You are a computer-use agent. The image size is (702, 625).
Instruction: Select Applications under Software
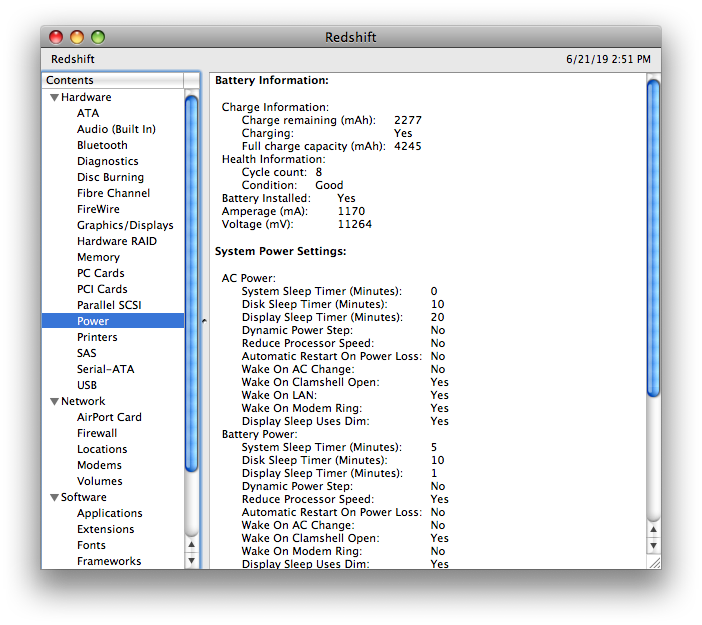pyautogui.click(x=110, y=514)
